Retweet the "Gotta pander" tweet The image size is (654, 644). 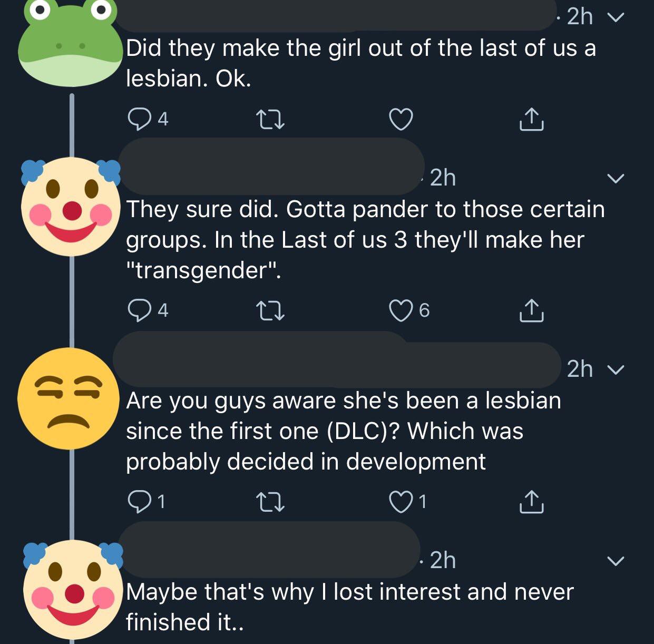pyautogui.click(x=270, y=310)
